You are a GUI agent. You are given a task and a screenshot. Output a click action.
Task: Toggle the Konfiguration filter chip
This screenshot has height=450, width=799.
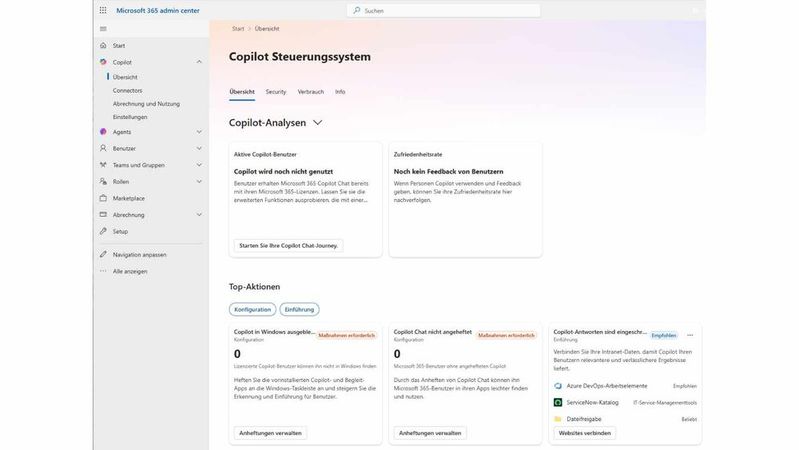[252, 309]
